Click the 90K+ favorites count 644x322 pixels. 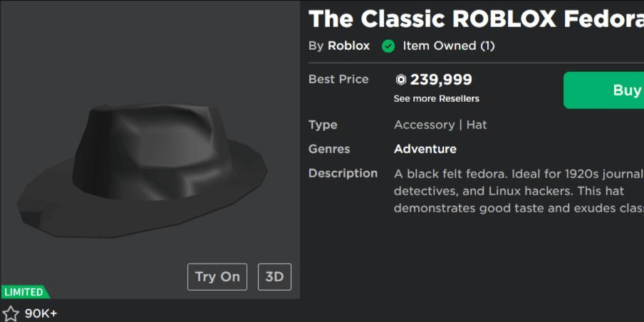pyautogui.click(x=41, y=313)
